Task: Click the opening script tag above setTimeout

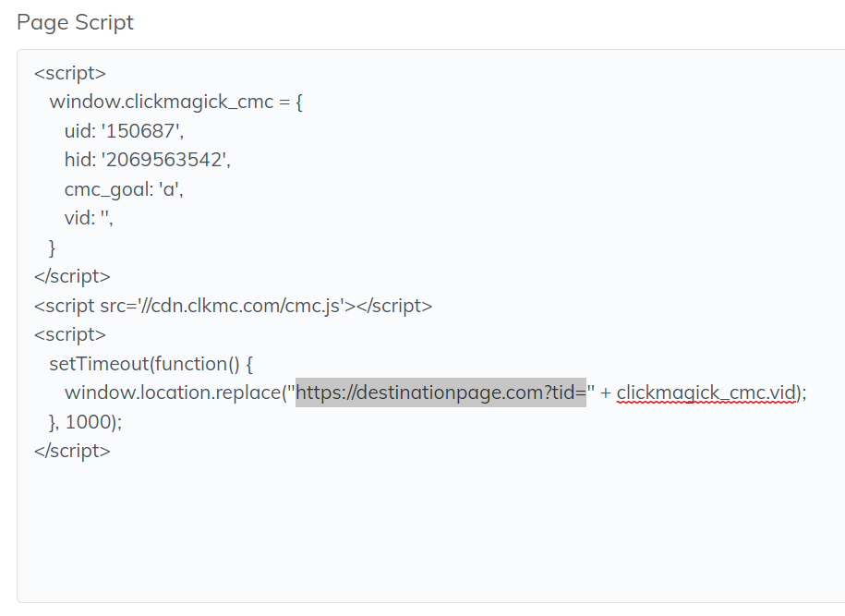Action: point(69,334)
